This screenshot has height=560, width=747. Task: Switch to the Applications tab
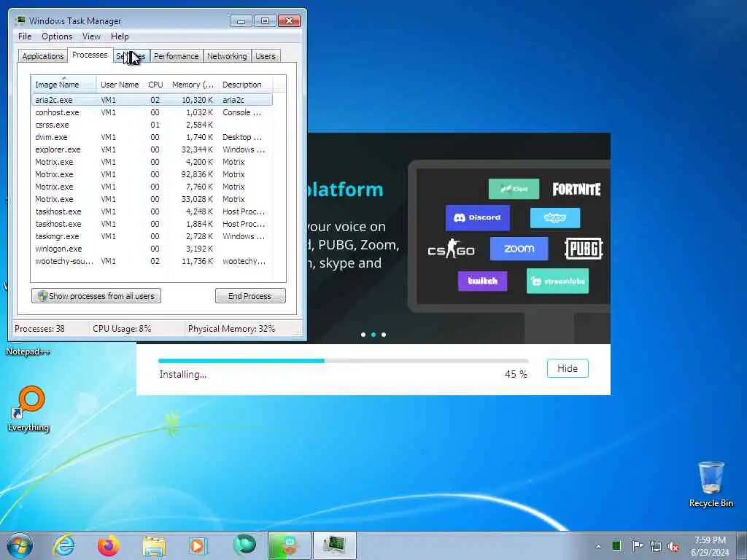(43, 56)
